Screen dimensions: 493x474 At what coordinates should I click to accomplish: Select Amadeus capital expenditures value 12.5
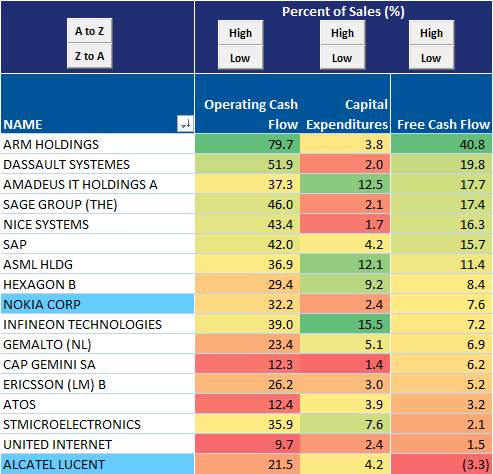345,184
